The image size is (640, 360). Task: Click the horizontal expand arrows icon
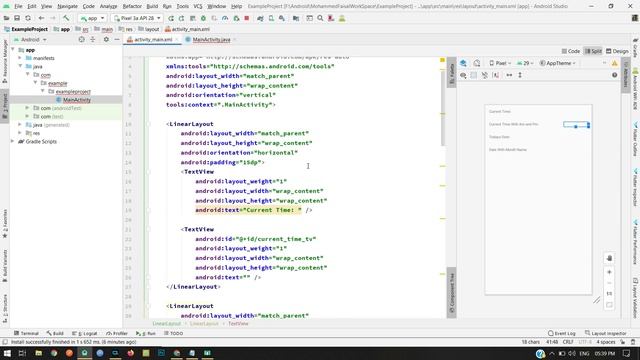pos(509,75)
